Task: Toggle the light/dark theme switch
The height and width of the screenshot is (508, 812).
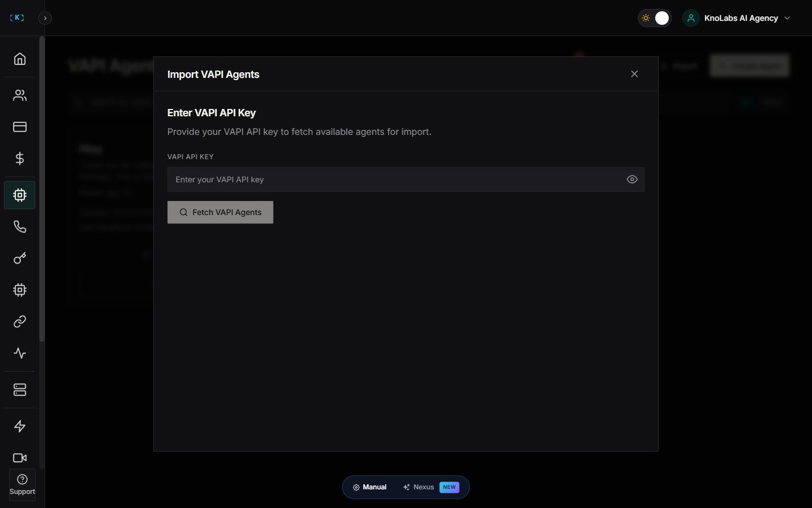Action: pyautogui.click(x=654, y=18)
